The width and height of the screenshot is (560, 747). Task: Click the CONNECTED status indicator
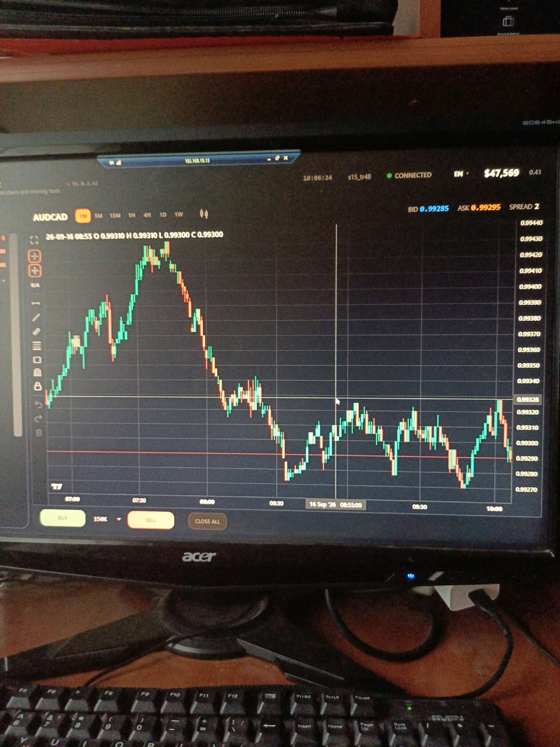coord(409,175)
